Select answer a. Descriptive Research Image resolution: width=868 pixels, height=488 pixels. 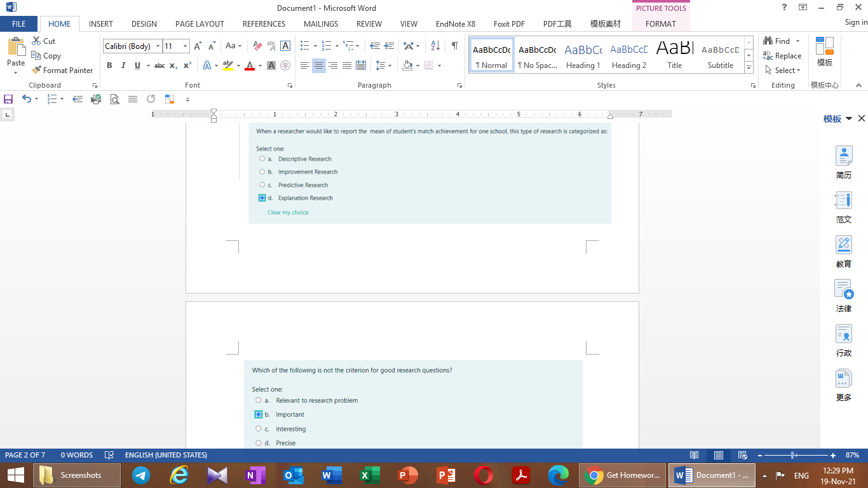(262, 158)
